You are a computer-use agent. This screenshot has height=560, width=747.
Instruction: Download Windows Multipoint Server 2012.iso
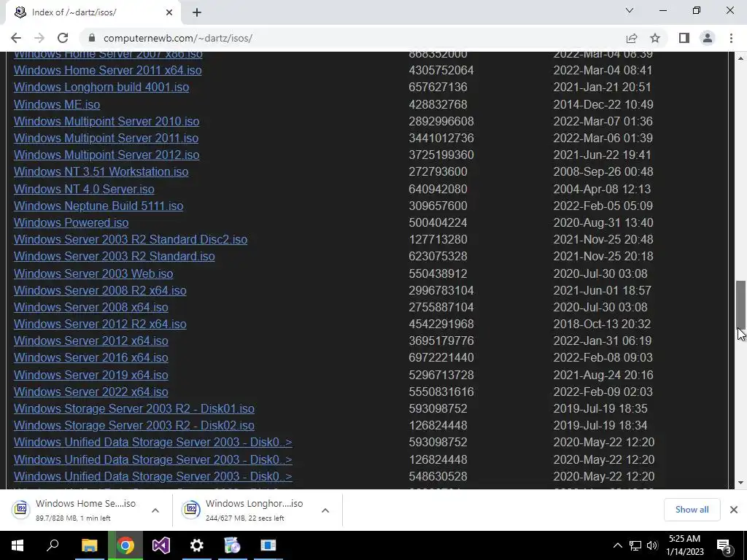click(107, 155)
